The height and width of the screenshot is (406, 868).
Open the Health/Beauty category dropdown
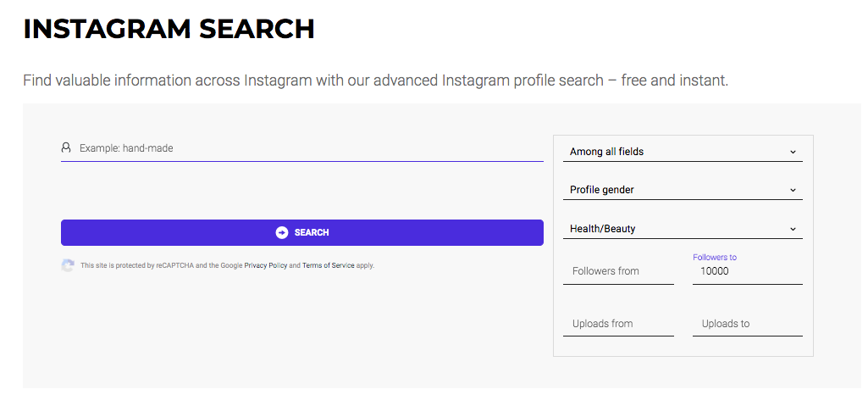[683, 229]
